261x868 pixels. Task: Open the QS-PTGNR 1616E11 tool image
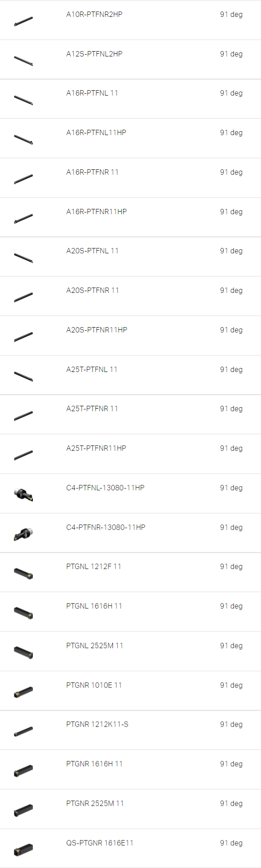tap(24, 849)
